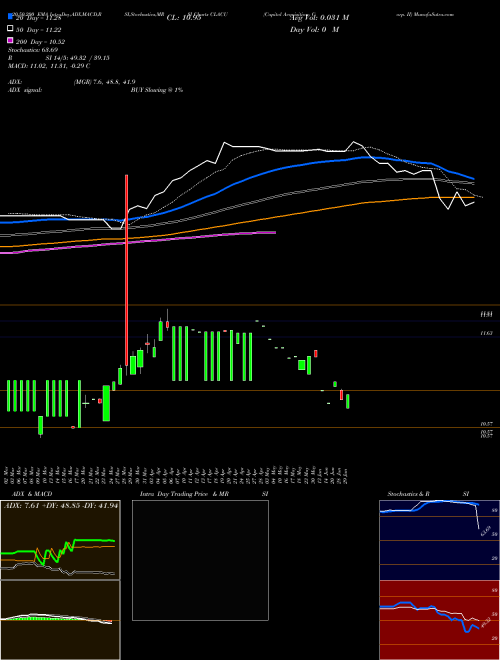Click the white 50 Day EMA legend swatch
The width and height of the screenshot is (500, 660).
tap(10, 29)
